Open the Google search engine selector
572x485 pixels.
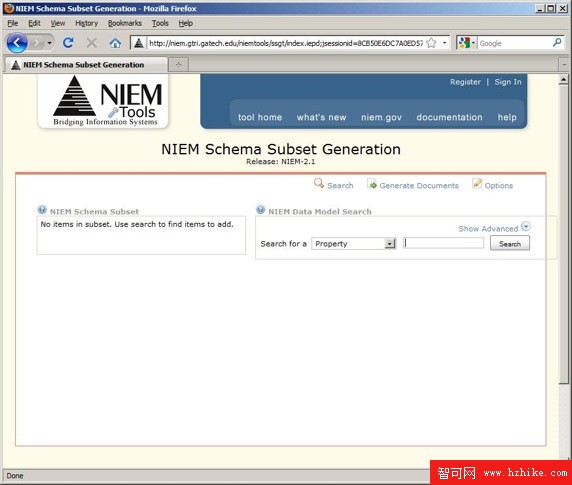tap(467, 43)
